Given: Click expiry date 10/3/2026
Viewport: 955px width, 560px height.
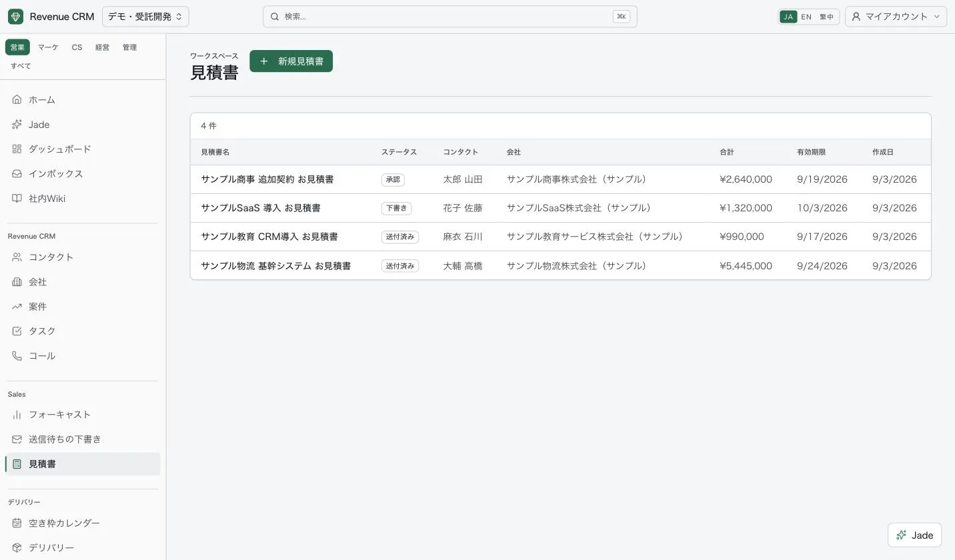Looking at the screenshot, I should (822, 208).
